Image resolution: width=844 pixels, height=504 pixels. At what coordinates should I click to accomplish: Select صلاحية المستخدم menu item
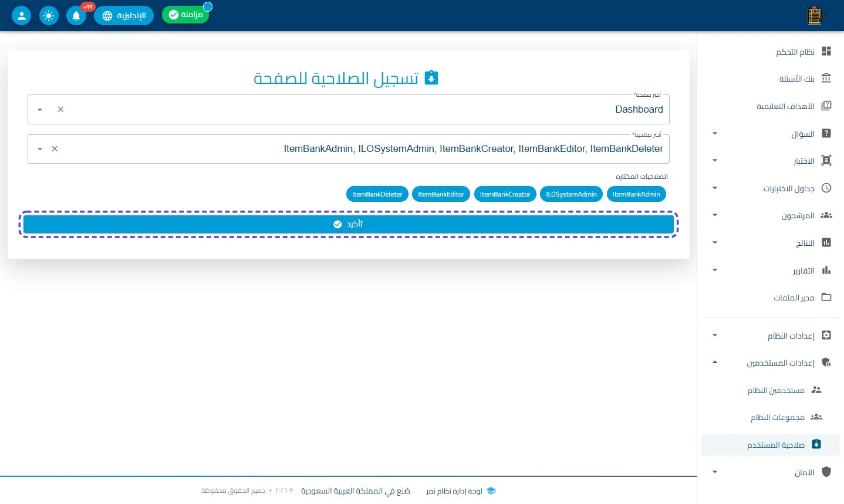(x=771, y=445)
